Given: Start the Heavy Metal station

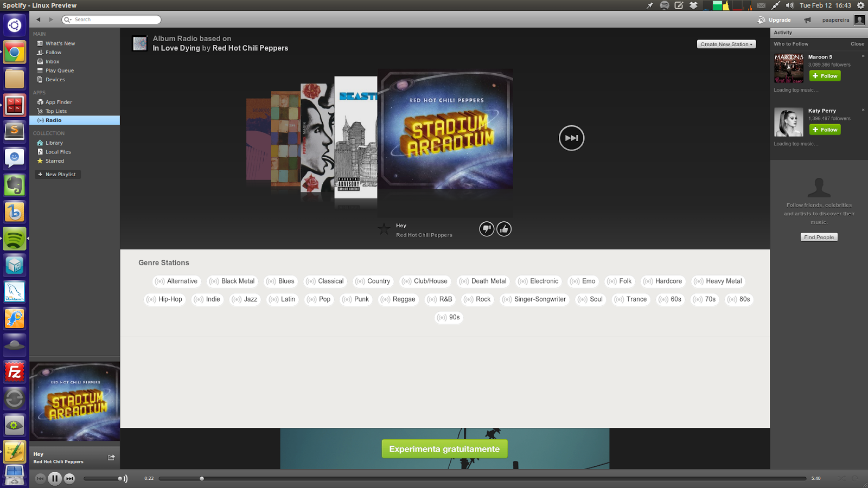Looking at the screenshot, I should point(718,281).
